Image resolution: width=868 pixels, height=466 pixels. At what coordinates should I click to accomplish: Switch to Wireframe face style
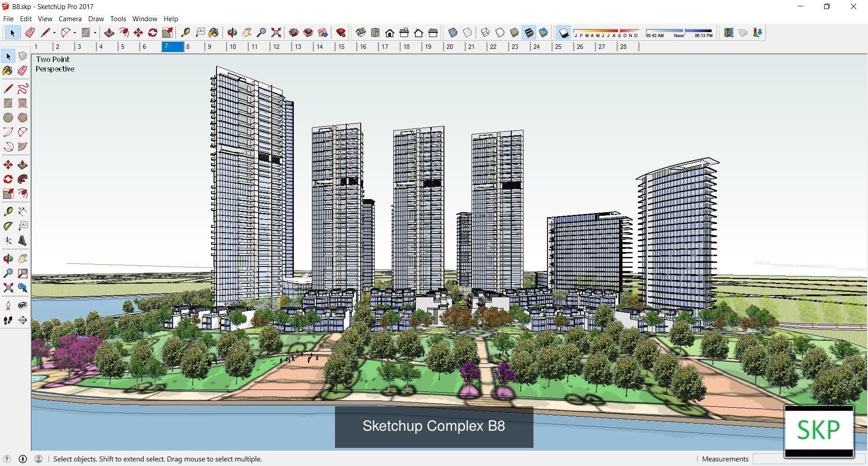(x=486, y=33)
